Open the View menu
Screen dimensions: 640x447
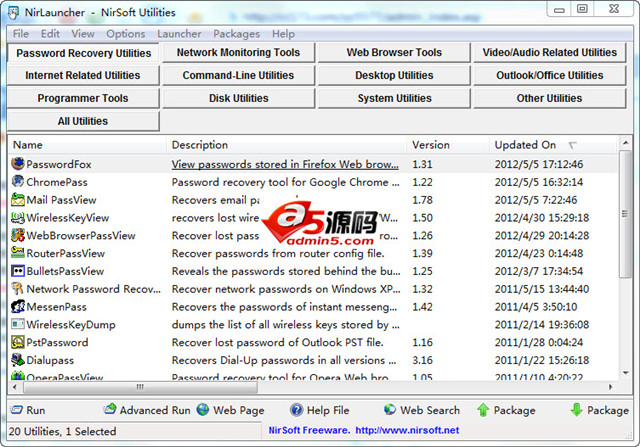[83, 33]
